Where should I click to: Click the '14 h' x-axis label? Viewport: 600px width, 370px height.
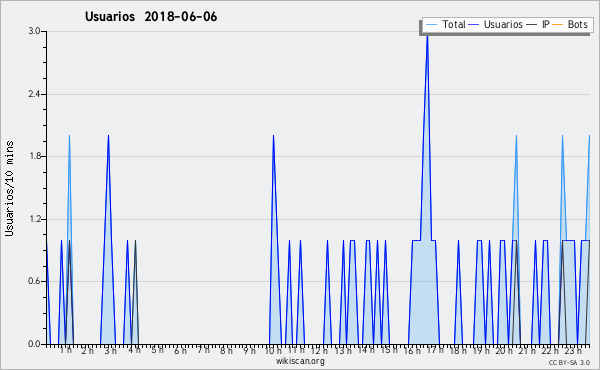point(366,350)
